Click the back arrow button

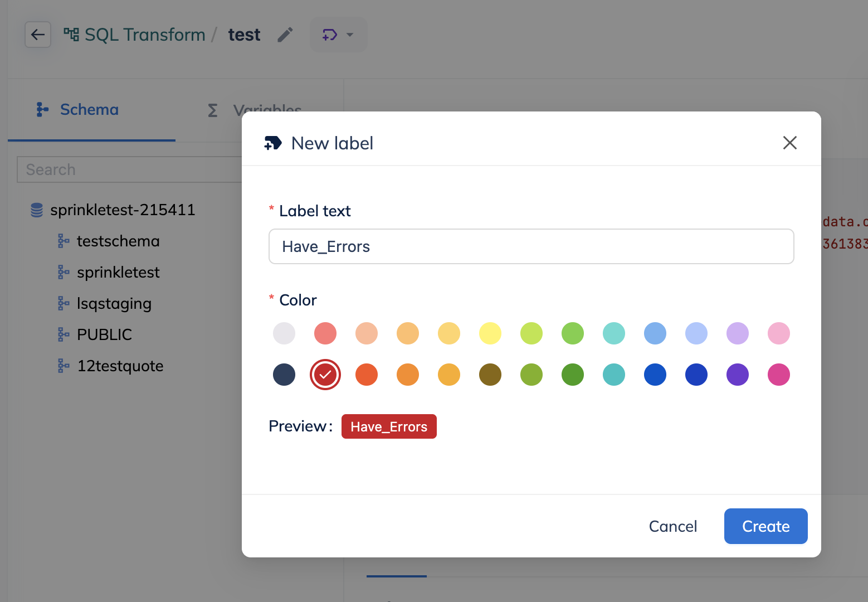[38, 35]
